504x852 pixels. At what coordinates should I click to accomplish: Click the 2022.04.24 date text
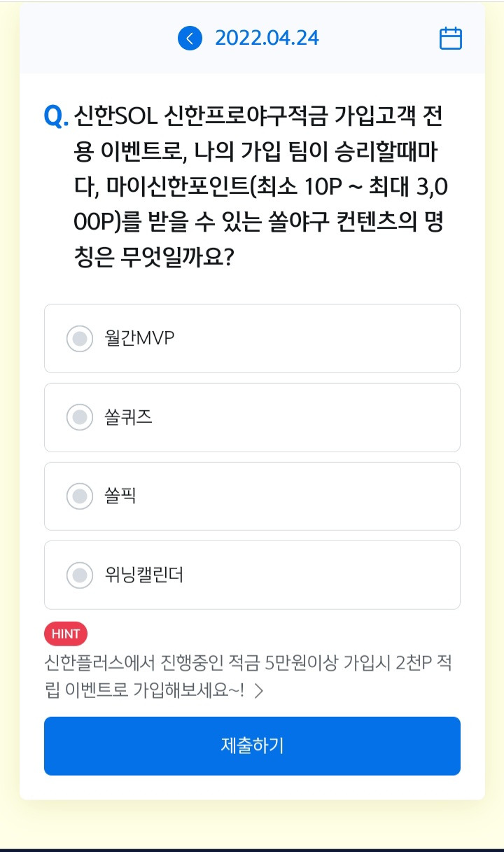(x=267, y=38)
